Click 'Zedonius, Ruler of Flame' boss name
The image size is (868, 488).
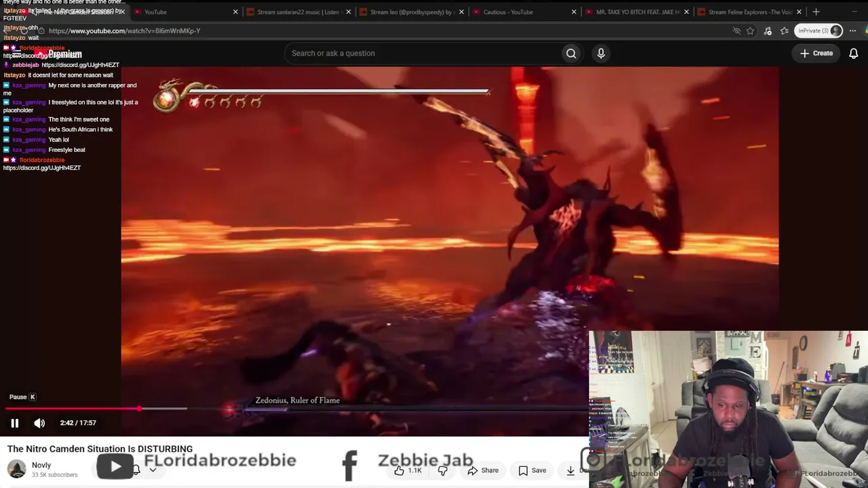point(298,401)
